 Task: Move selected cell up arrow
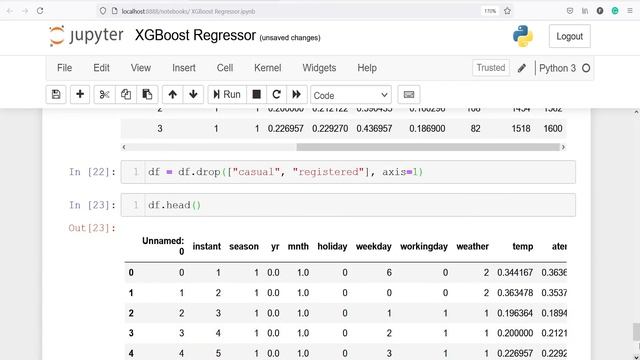click(173, 95)
